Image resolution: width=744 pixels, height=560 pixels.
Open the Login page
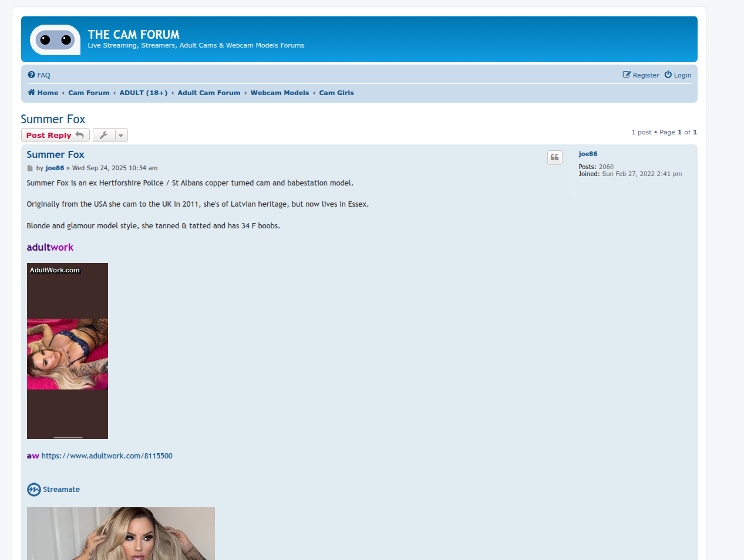678,75
